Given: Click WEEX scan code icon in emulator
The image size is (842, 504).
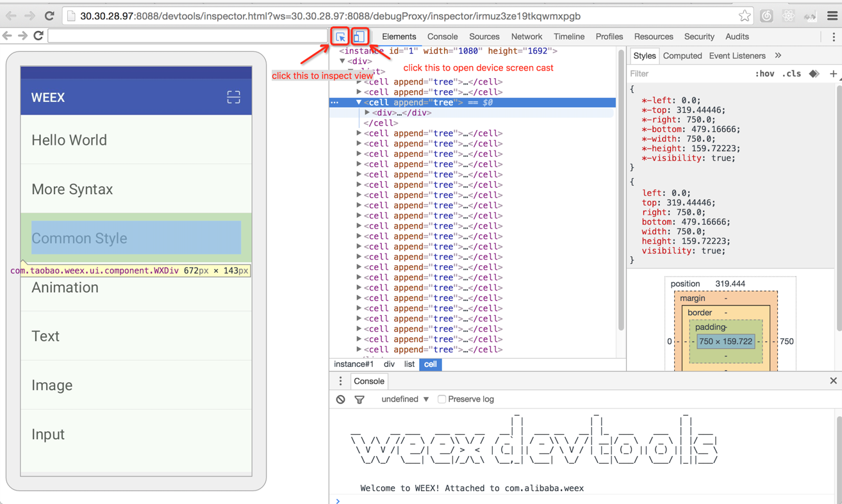Looking at the screenshot, I should pos(233,97).
